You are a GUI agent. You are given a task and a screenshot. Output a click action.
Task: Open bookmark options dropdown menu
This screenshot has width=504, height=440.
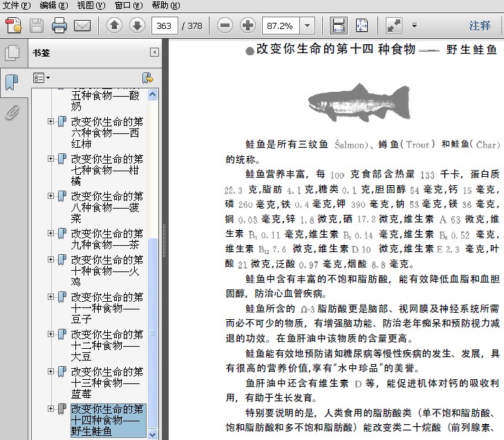pyautogui.click(x=41, y=77)
